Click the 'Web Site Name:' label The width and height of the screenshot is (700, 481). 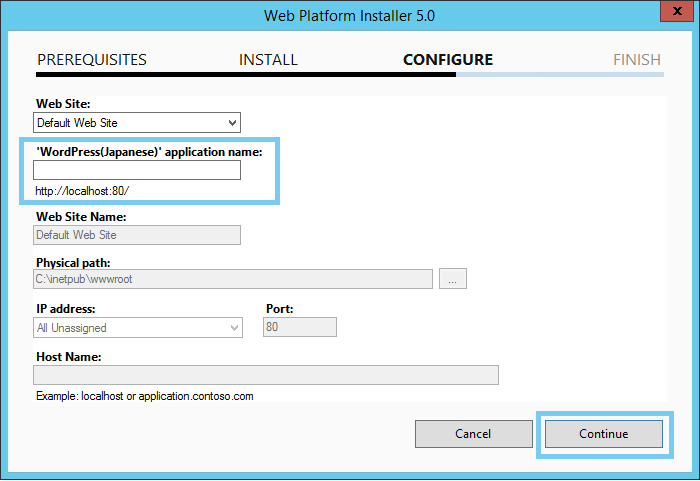click(81, 217)
